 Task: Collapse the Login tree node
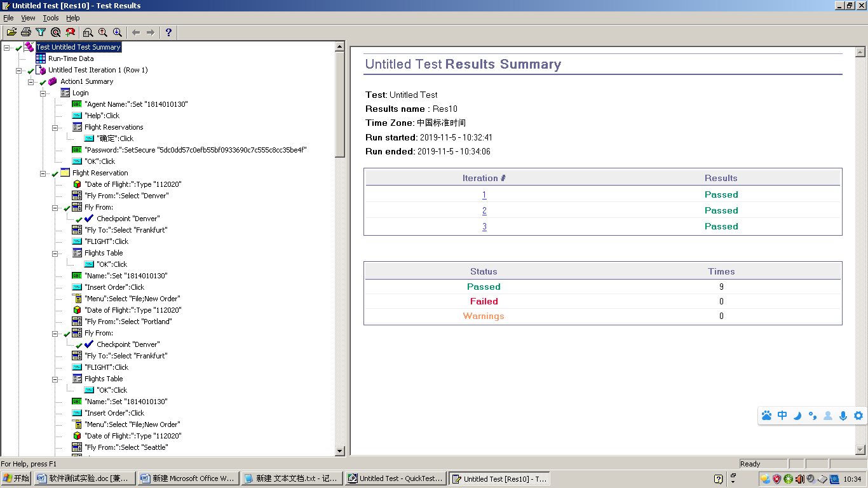point(43,93)
